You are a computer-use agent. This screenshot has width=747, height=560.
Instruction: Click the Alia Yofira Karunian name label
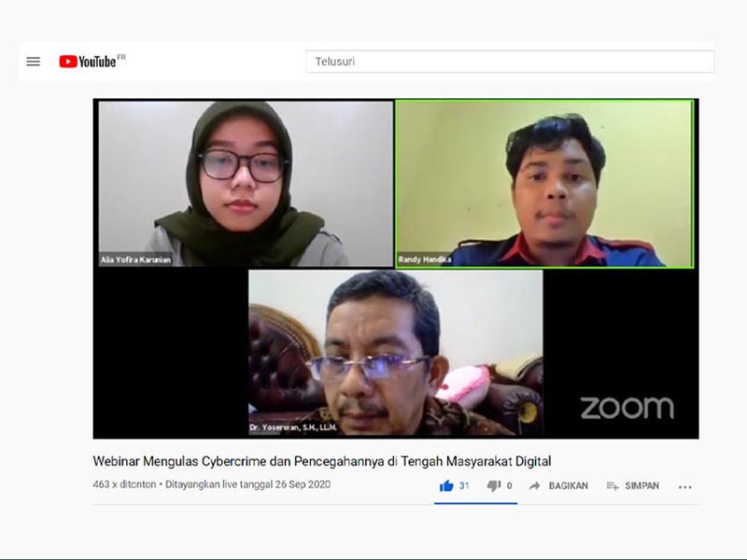point(135,259)
